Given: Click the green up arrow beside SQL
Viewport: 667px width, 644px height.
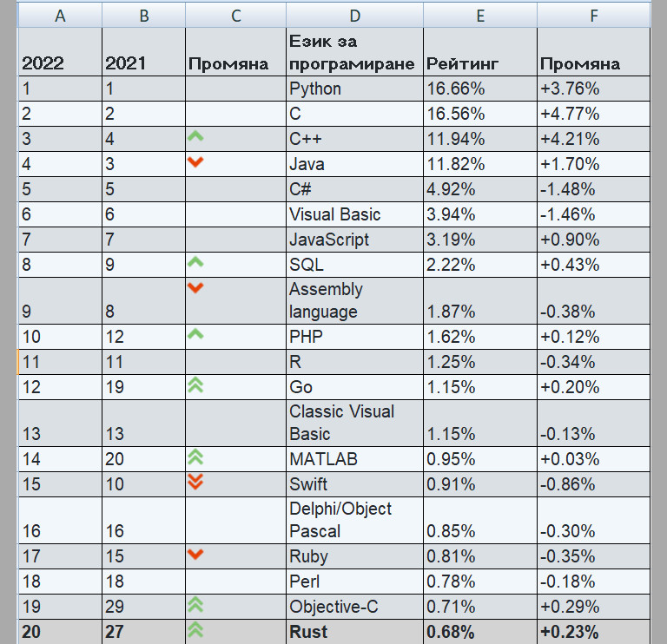Looking at the screenshot, I should click(x=196, y=261).
